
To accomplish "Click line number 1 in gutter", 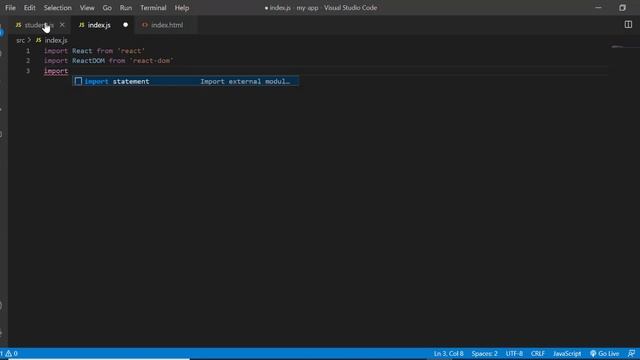I will coord(28,51).
